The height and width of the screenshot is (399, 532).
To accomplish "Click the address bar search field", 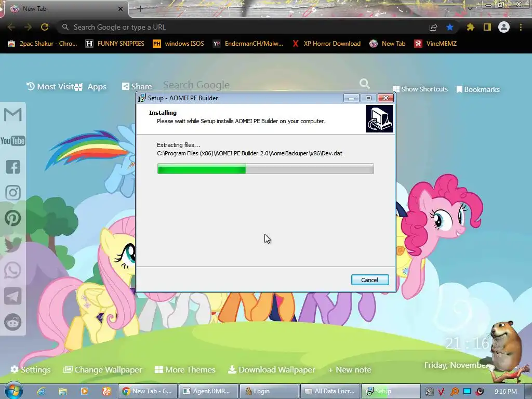I will click(x=244, y=27).
